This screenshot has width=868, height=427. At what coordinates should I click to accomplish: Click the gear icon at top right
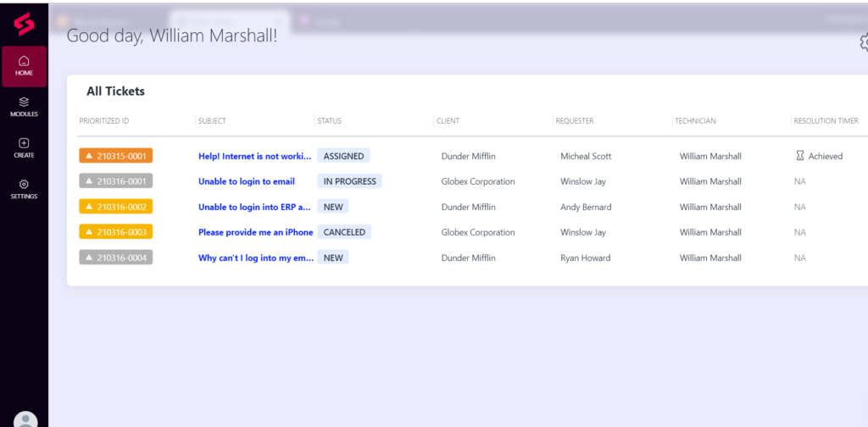(x=863, y=42)
